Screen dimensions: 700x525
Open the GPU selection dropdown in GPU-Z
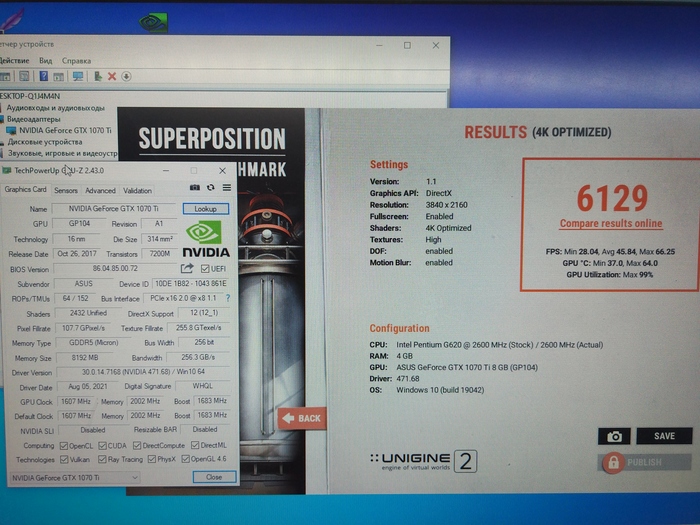(74, 478)
